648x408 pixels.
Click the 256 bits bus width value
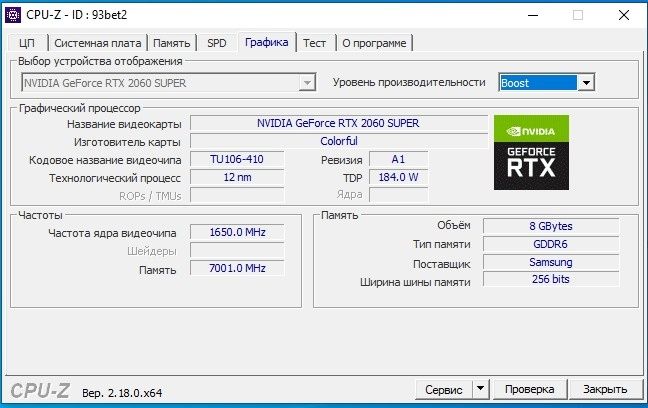click(x=551, y=279)
